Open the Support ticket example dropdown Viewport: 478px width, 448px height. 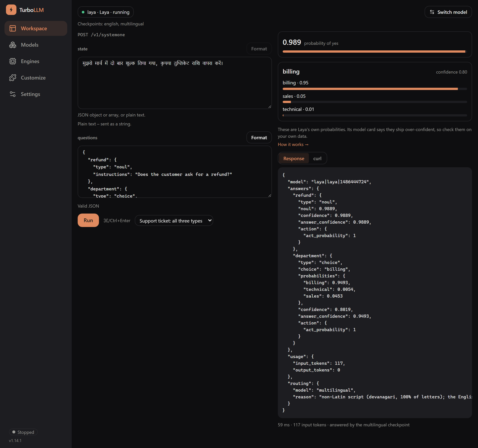[174, 220]
